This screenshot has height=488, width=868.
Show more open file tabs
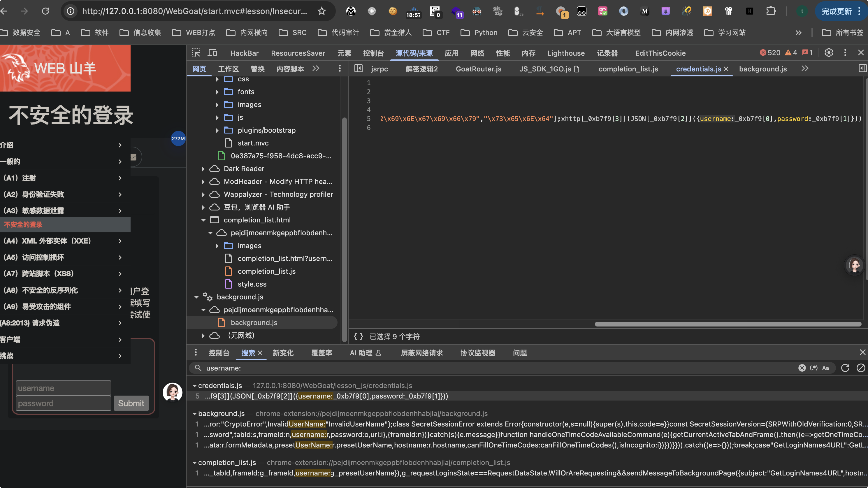(x=805, y=69)
